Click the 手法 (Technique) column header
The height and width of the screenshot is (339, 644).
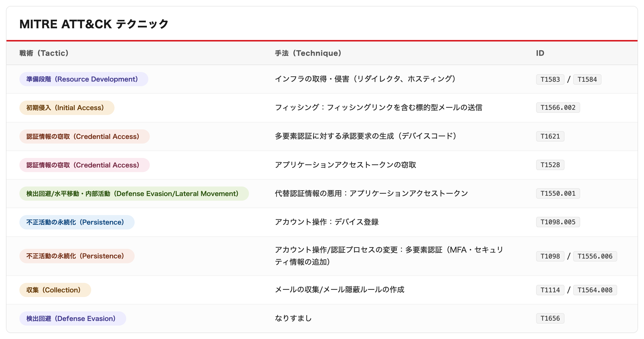(308, 53)
